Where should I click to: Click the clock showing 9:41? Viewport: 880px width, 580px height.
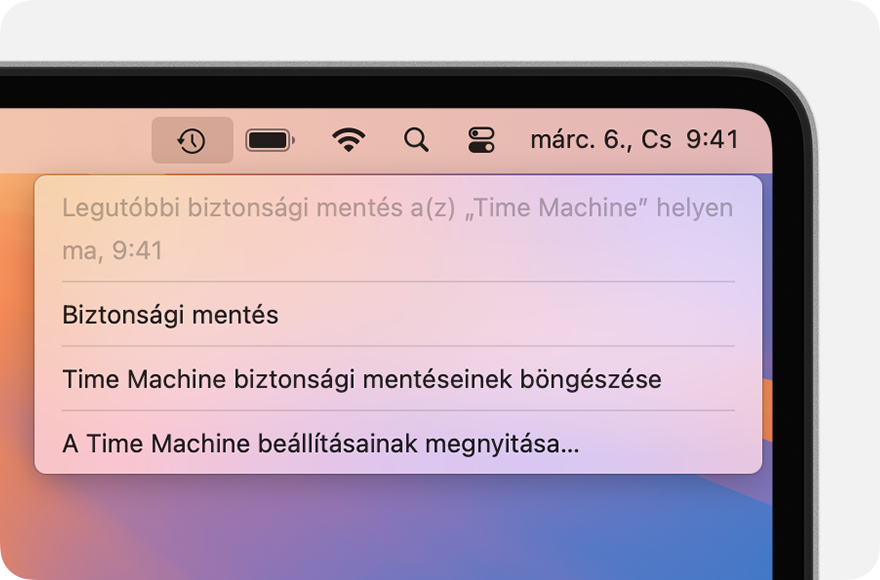pyautogui.click(x=712, y=140)
